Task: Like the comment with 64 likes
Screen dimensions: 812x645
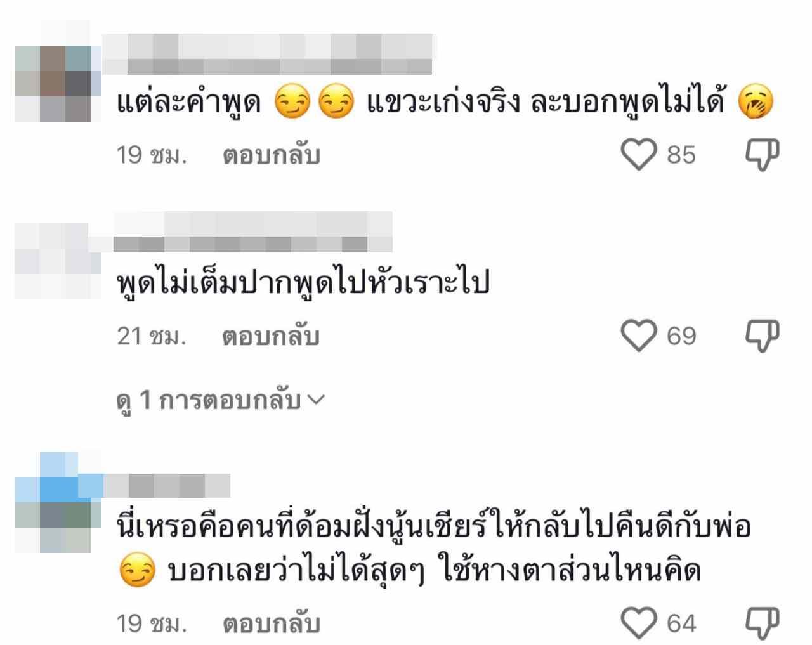Action: pyautogui.click(x=638, y=623)
